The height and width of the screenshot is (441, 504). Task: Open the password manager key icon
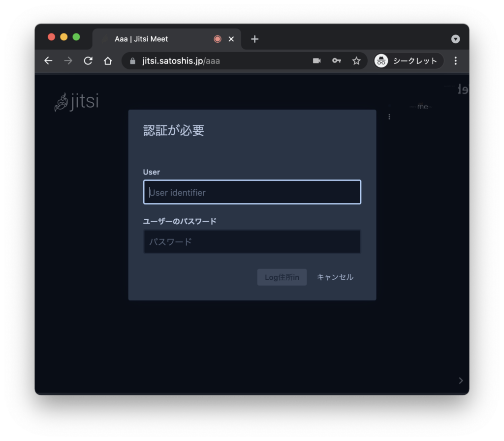tap(336, 60)
